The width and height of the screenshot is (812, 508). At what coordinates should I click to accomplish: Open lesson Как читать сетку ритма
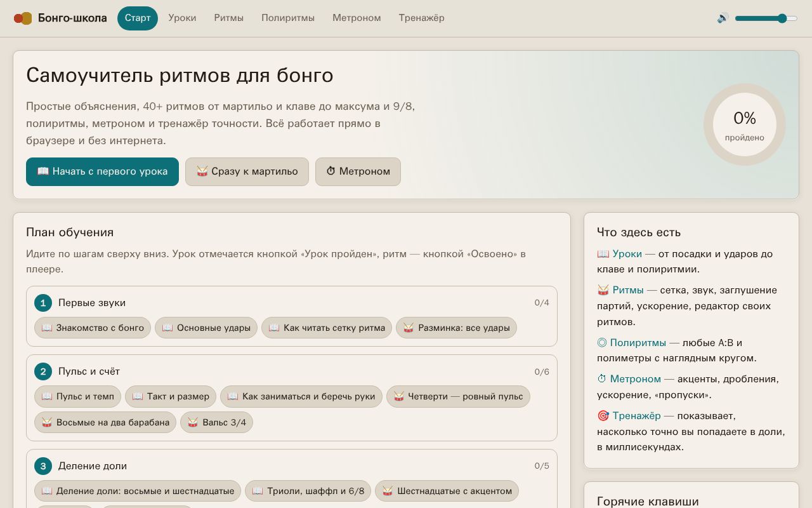327,328
